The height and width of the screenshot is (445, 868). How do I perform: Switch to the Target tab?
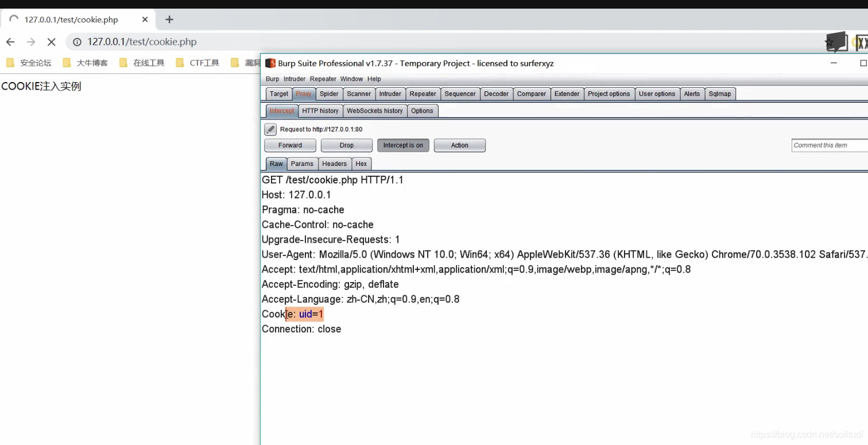pyautogui.click(x=279, y=94)
